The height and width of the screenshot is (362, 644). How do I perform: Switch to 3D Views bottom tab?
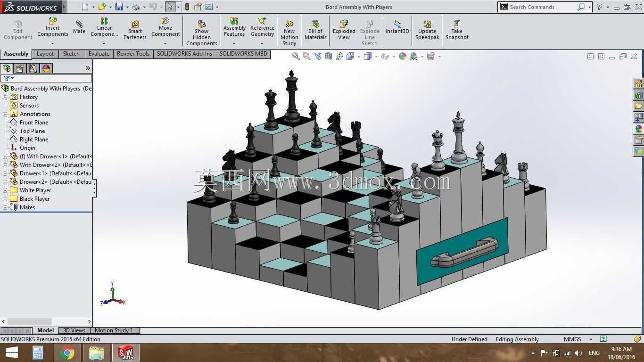click(74, 330)
